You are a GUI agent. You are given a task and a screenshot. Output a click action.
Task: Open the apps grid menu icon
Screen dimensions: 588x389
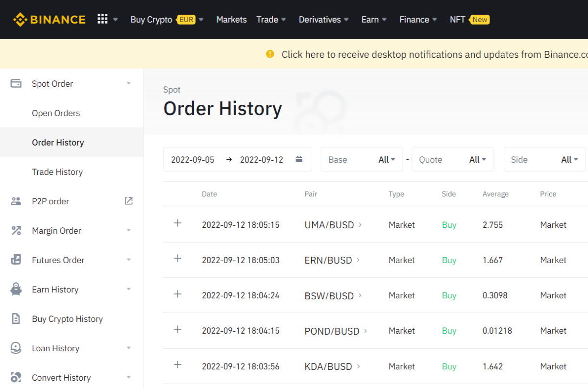[102, 19]
